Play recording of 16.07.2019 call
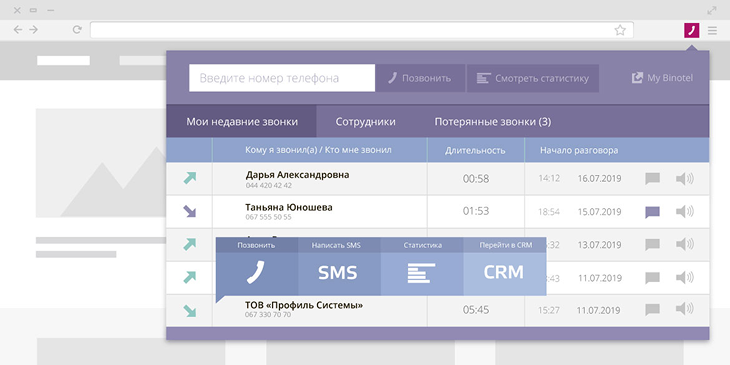 click(684, 178)
